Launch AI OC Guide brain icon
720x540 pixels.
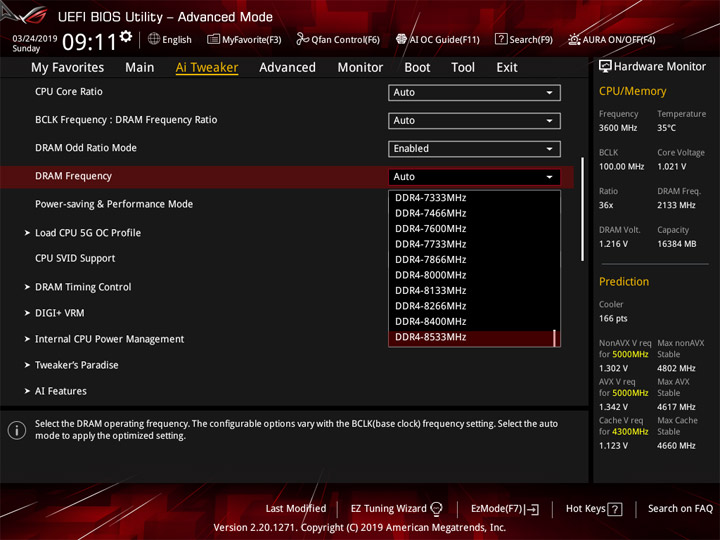tap(401, 39)
